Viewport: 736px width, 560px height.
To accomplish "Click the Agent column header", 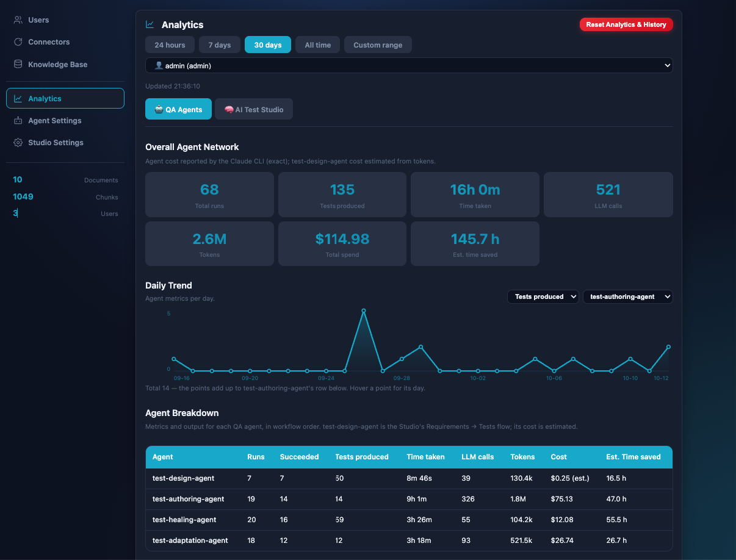I will coord(163,457).
